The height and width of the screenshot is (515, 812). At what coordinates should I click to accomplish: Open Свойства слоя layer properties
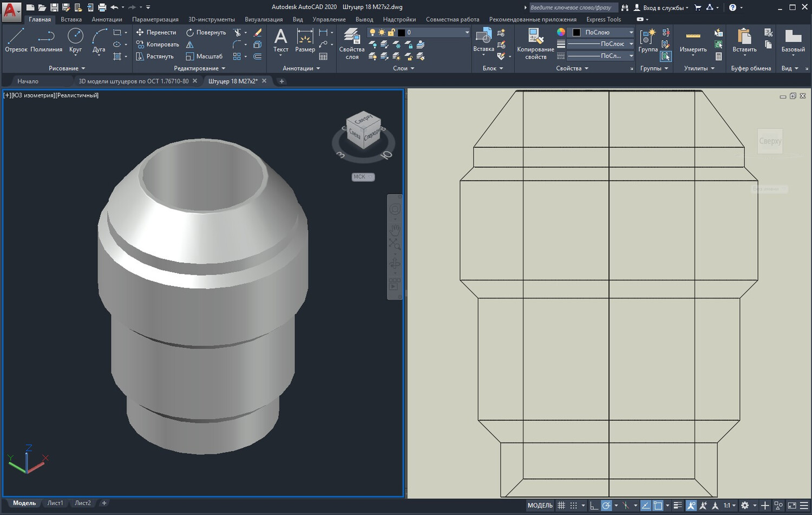point(352,43)
